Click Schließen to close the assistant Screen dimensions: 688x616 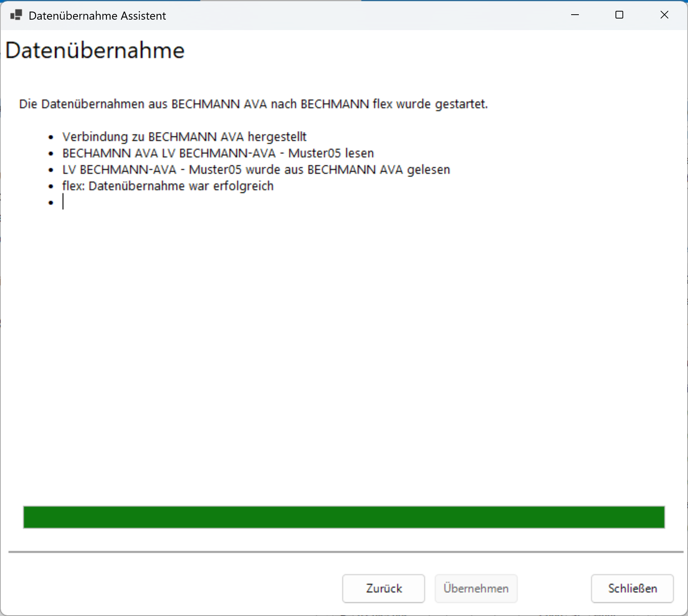click(x=632, y=588)
